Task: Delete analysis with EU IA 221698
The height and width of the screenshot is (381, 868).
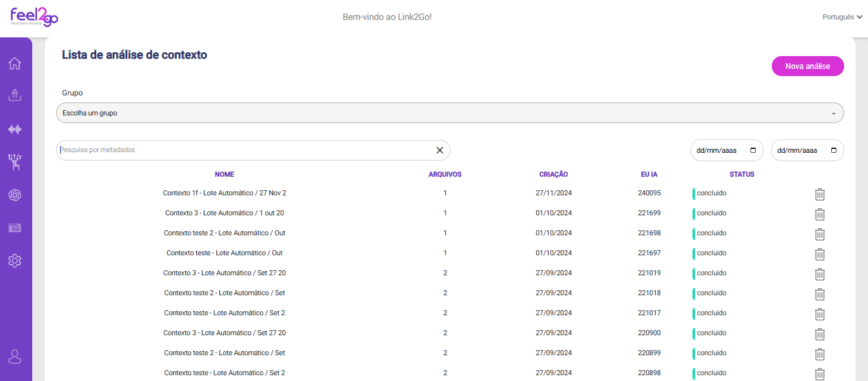Action: click(x=820, y=234)
